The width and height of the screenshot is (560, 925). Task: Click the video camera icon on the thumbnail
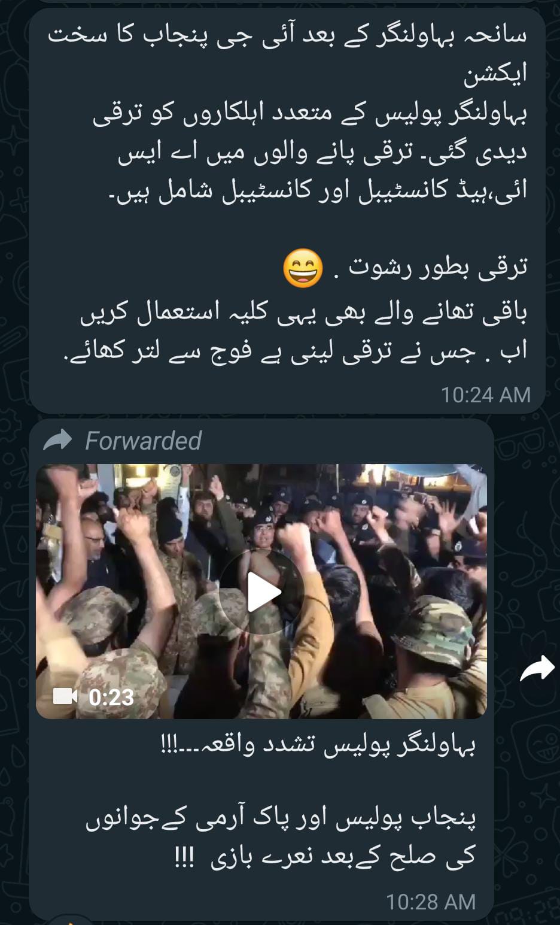coord(65,696)
